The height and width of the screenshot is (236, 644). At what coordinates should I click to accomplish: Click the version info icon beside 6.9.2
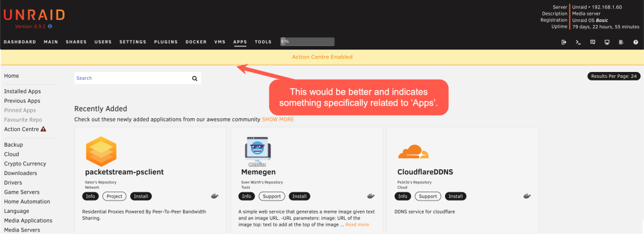[x=50, y=26]
